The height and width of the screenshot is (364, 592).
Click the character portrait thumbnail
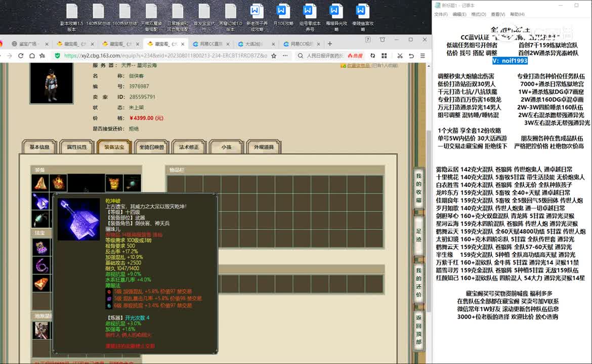pyautogui.click(x=51, y=83)
